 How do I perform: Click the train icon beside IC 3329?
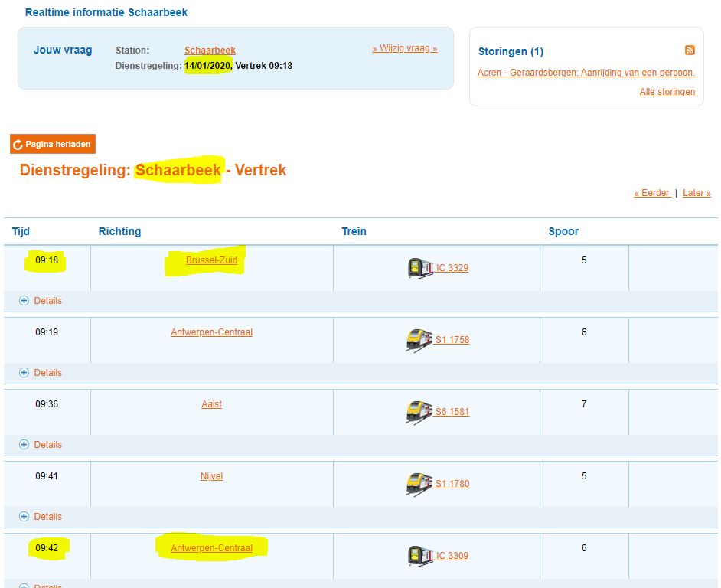(x=419, y=267)
